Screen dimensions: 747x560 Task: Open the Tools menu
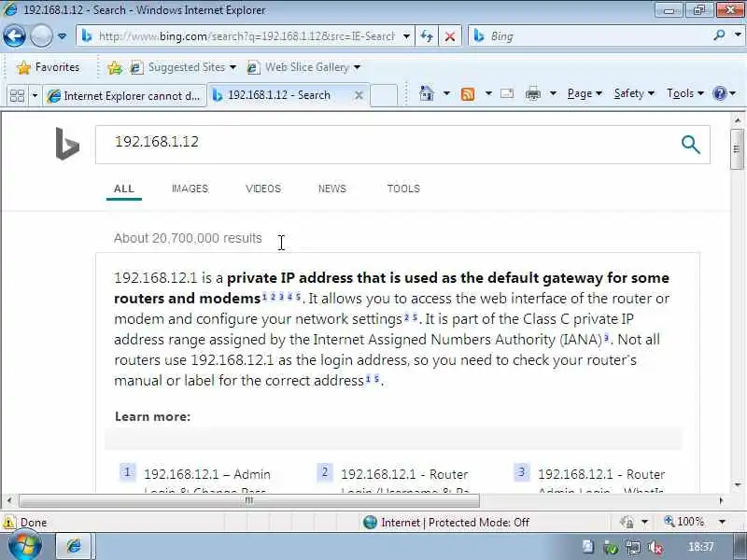click(x=685, y=94)
